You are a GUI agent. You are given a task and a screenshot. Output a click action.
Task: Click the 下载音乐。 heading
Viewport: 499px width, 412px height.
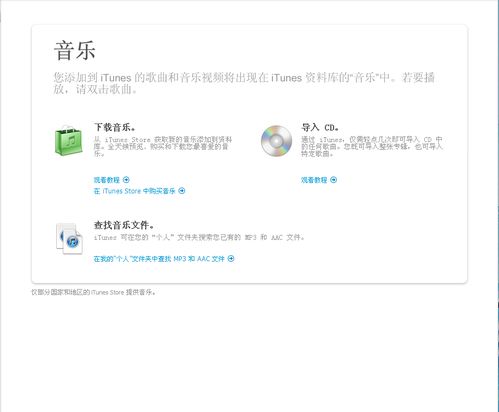(x=115, y=127)
